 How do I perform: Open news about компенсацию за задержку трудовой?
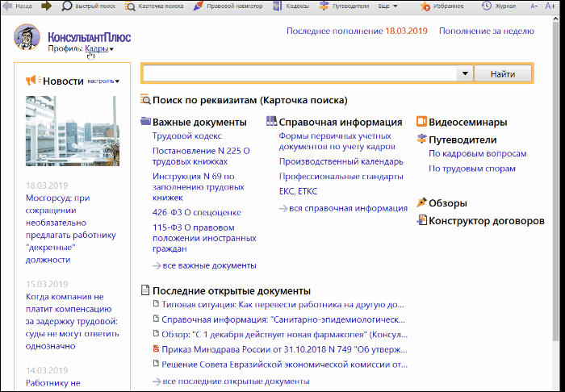click(72, 321)
